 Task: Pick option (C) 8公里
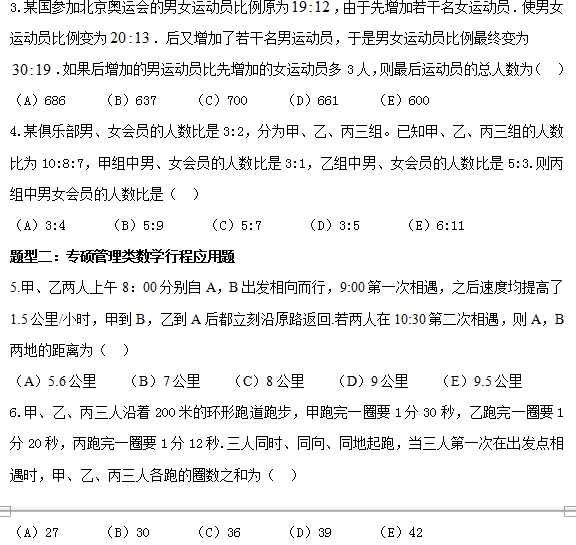tap(269, 382)
